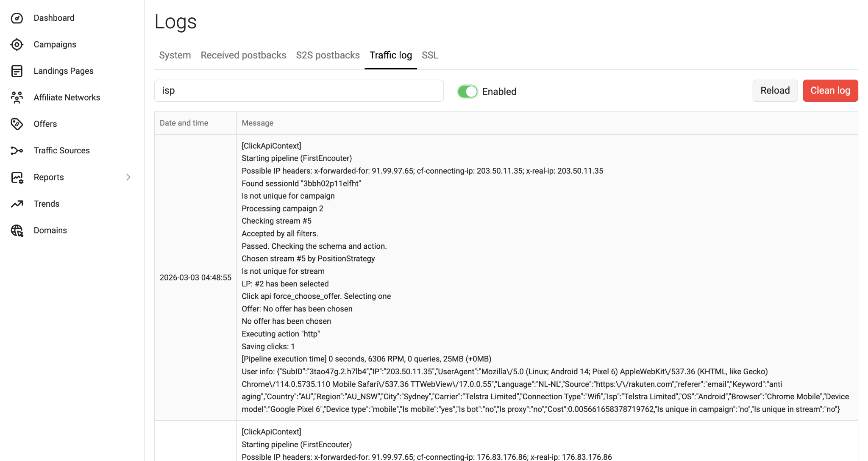
Task: Click the Affiliate Networks people icon
Action: pyautogui.click(x=17, y=97)
